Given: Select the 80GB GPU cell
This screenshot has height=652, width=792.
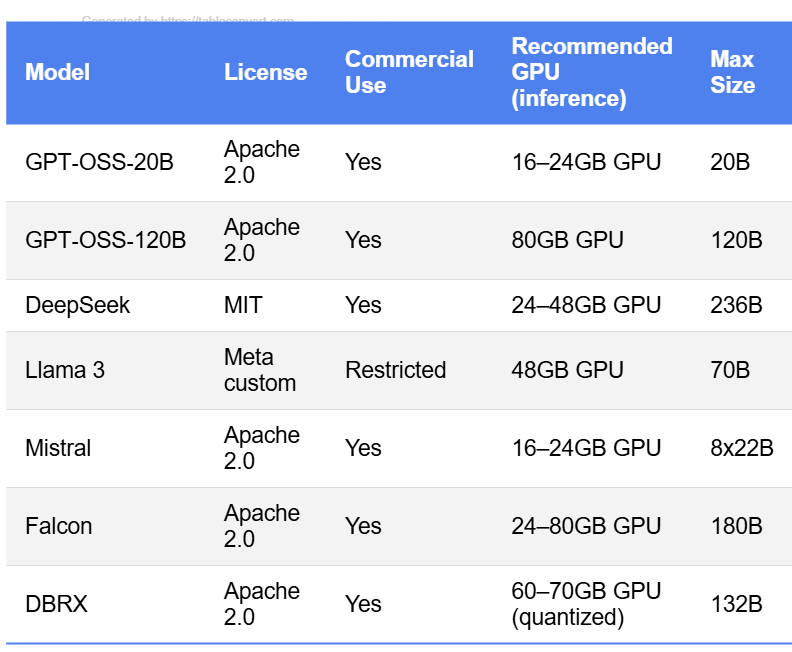Looking at the screenshot, I should tap(567, 240).
